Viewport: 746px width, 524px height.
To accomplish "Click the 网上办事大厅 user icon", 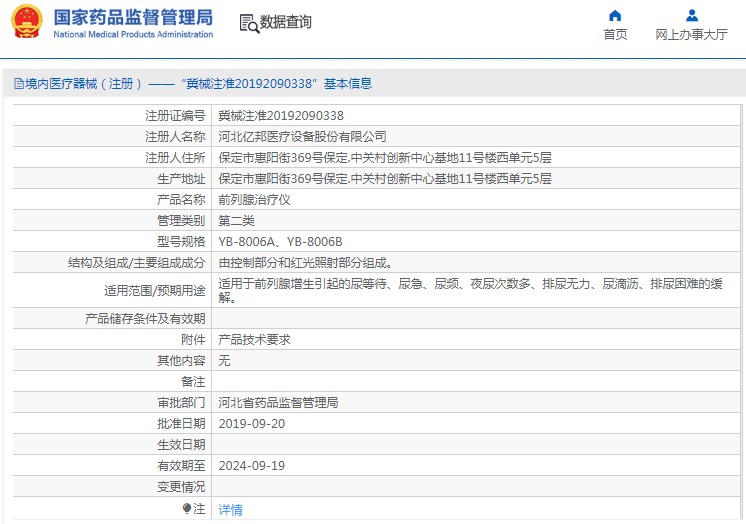I will coord(692,16).
